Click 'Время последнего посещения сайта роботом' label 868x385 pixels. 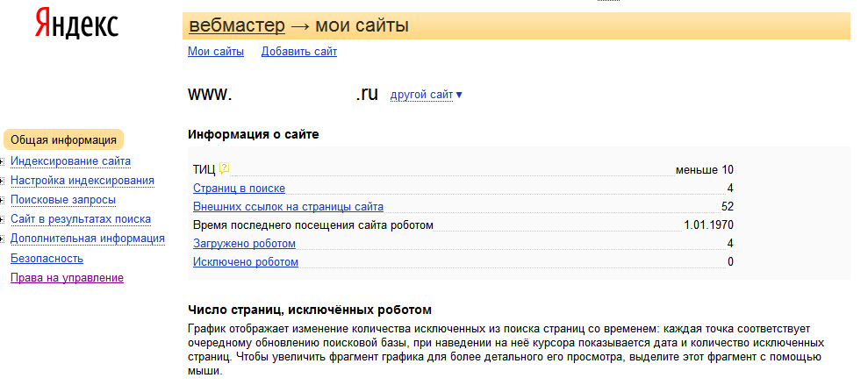click(x=313, y=225)
